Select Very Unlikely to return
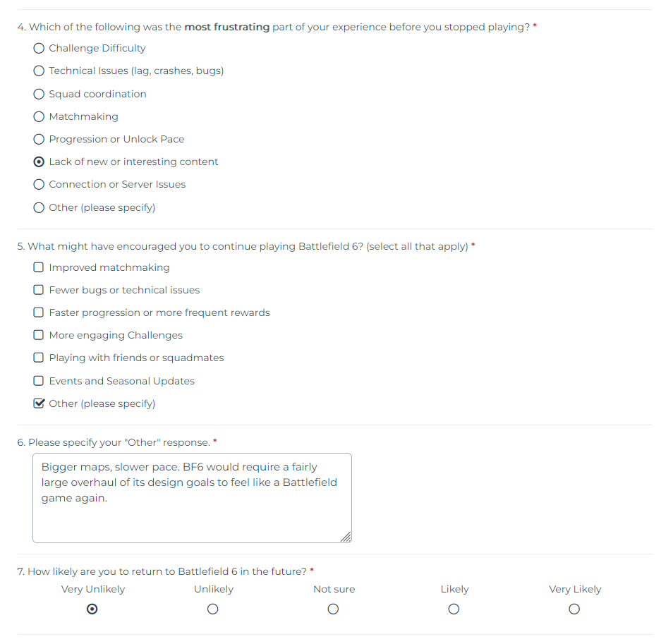Viewport: 661px width, 644px height. point(92,609)
